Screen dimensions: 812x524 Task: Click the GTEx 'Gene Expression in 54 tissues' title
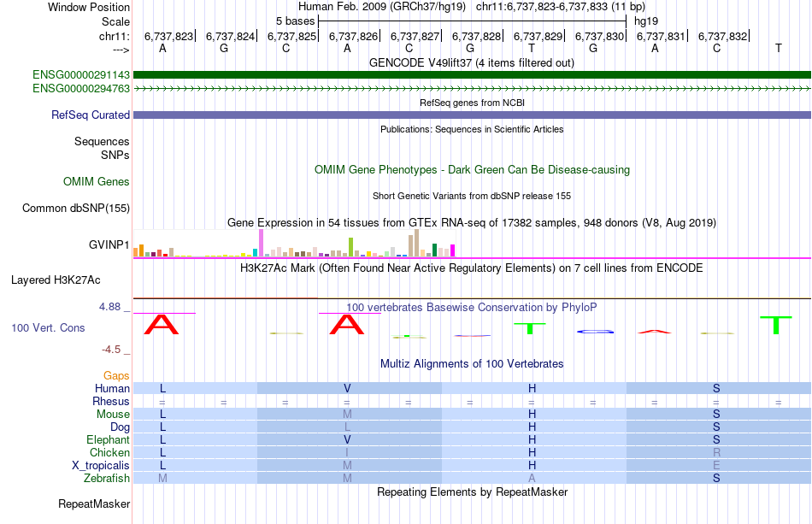coord(472,222)
